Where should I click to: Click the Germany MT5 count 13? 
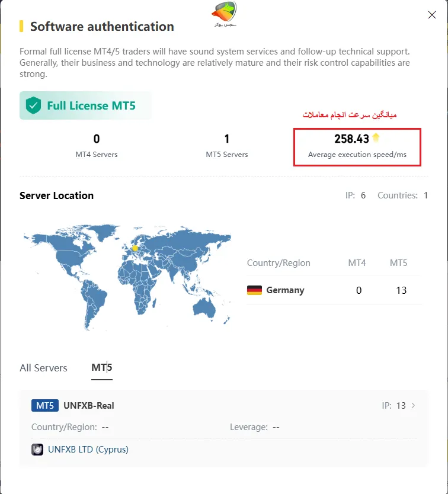click(401, 290)
